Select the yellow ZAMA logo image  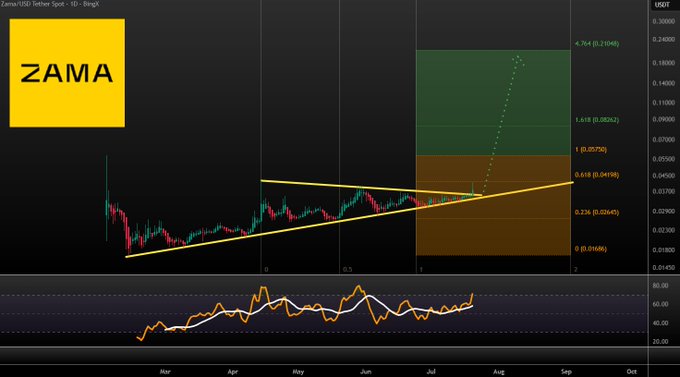[x=67, y=73]
